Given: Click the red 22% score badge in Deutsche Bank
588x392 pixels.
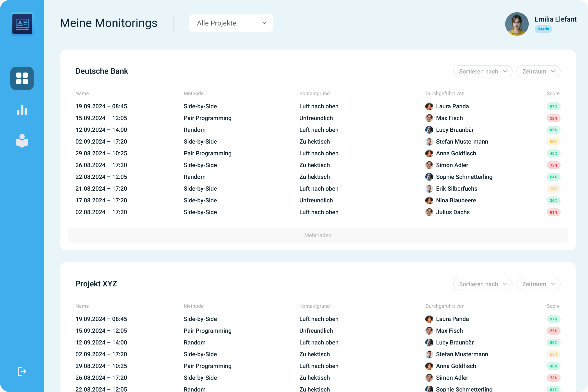Looking at the screenshot, I should [553, 118].
